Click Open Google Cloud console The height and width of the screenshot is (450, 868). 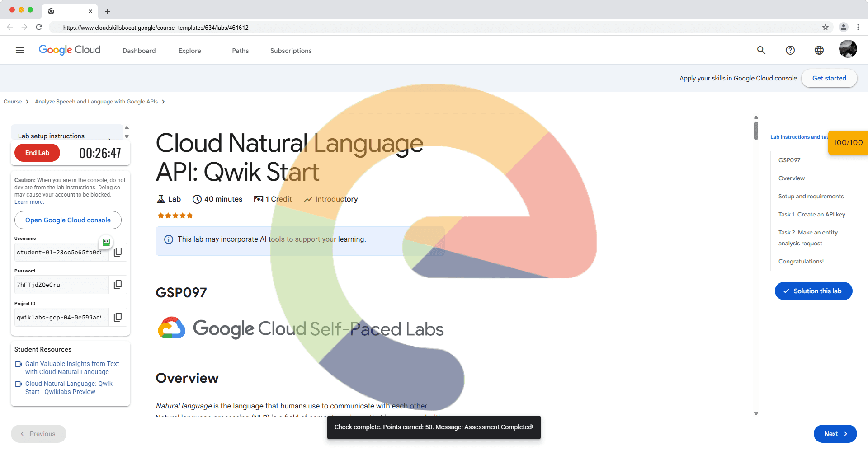click(x=68, y=220)
